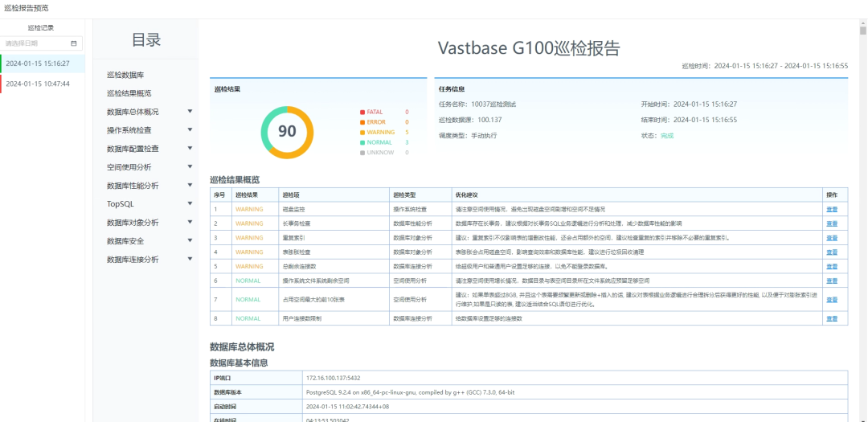Click task name 10037巡检测试
868x422 pixels.
tap(493, 104)
